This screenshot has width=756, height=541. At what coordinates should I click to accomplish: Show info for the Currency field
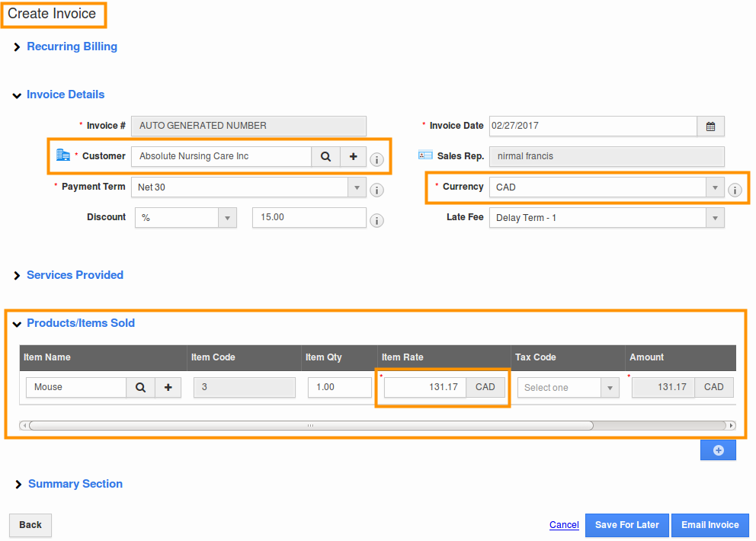pyautogui.click(x=735, y=190)
